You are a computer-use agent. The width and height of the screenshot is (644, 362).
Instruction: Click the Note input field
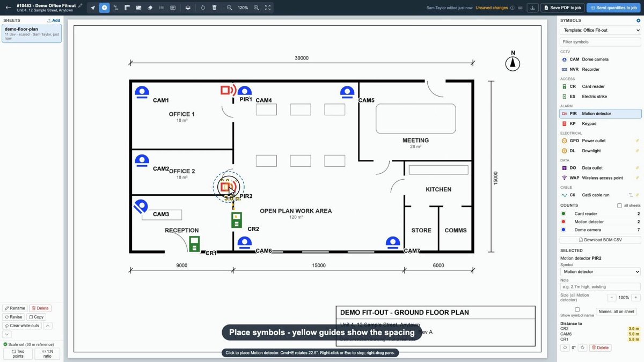point(601,287)
